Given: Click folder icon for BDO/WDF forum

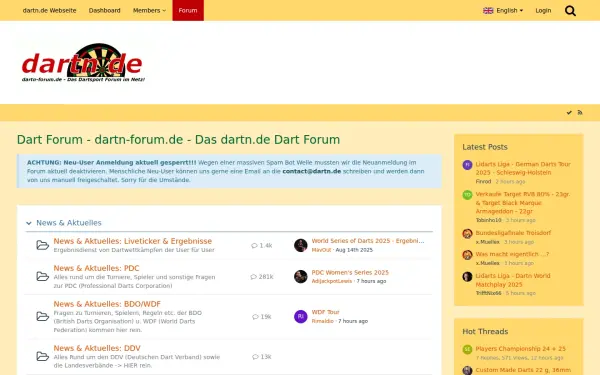Looking at the screenshot, I should pyautogui.click(x=42, y=316).
